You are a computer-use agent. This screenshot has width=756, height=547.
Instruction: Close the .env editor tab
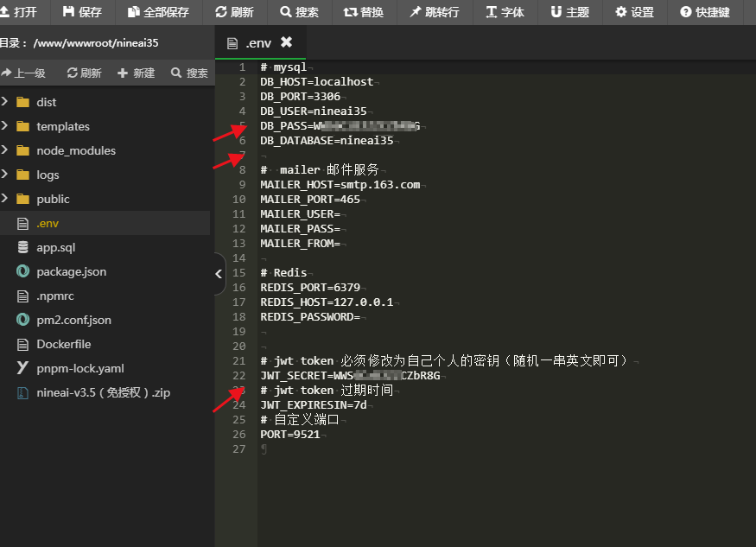[286, 42]
